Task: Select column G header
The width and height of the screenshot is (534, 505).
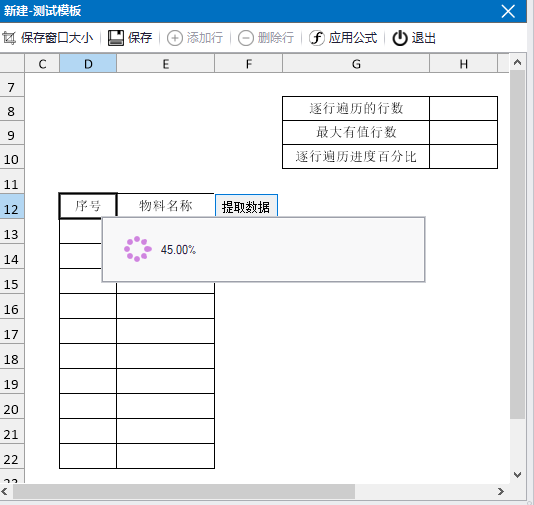Action: 356,63
